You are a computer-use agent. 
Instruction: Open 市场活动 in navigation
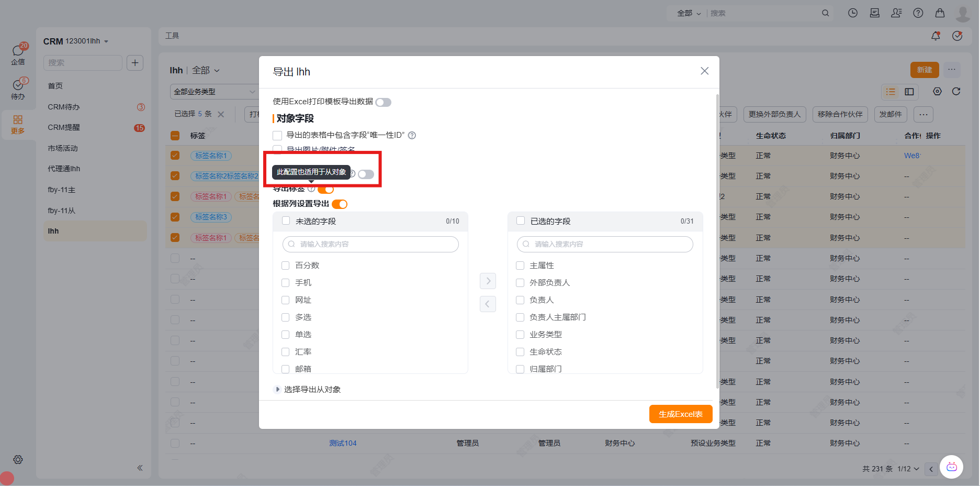[x=63, y=148]
